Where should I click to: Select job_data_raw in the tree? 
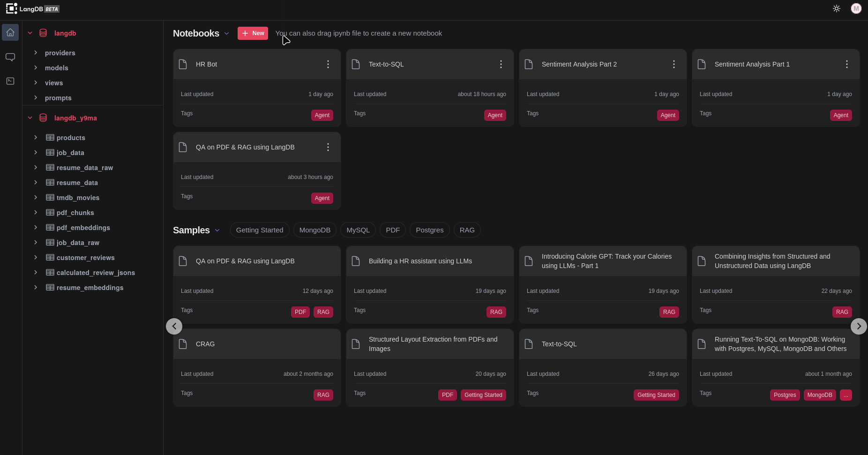(78, 243)
